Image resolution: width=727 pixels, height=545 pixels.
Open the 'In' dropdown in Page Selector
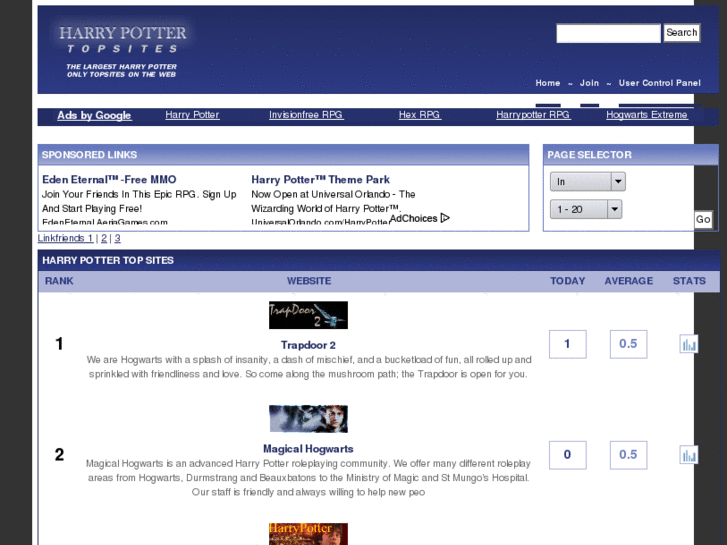click(587, 182)
